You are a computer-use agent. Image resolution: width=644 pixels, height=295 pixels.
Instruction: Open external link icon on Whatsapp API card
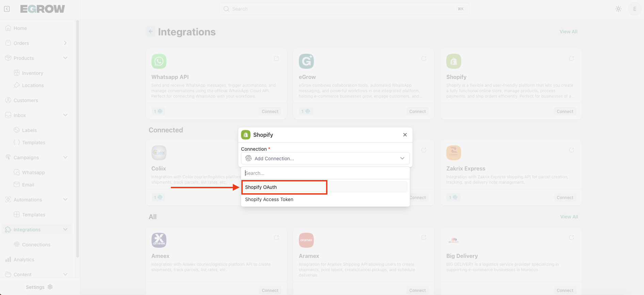(276, 59)
